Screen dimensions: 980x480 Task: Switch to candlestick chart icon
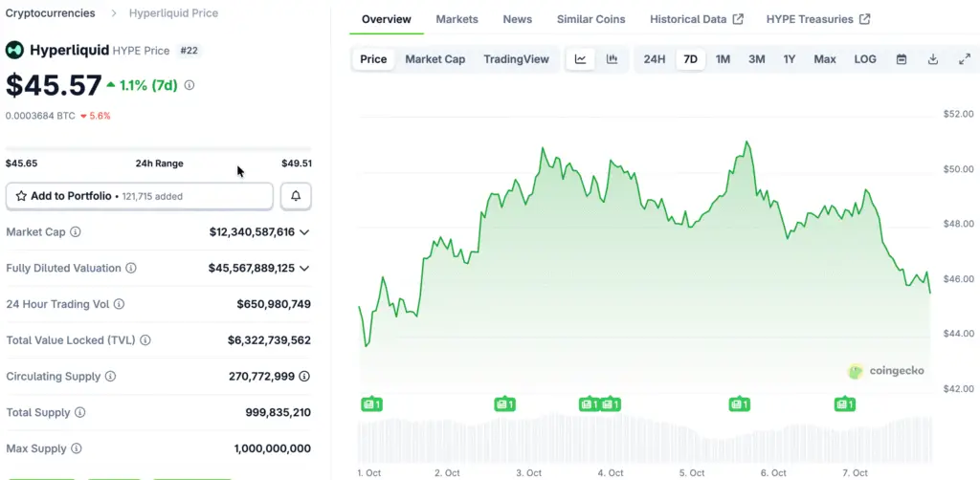click(x=612, y=59)
